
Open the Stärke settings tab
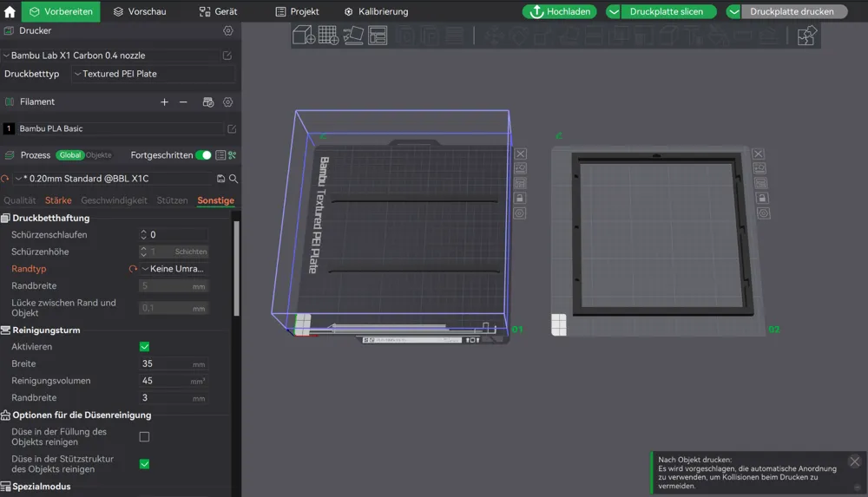tap(58, 200)
